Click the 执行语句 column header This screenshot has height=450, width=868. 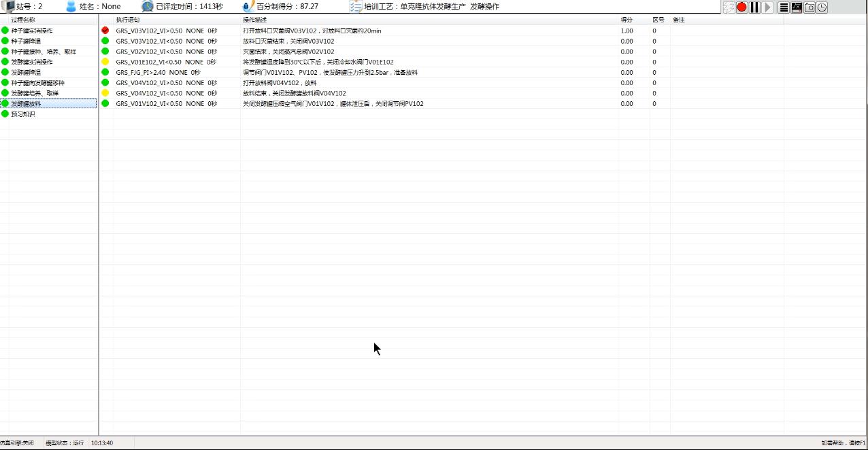tap(128, 20)
